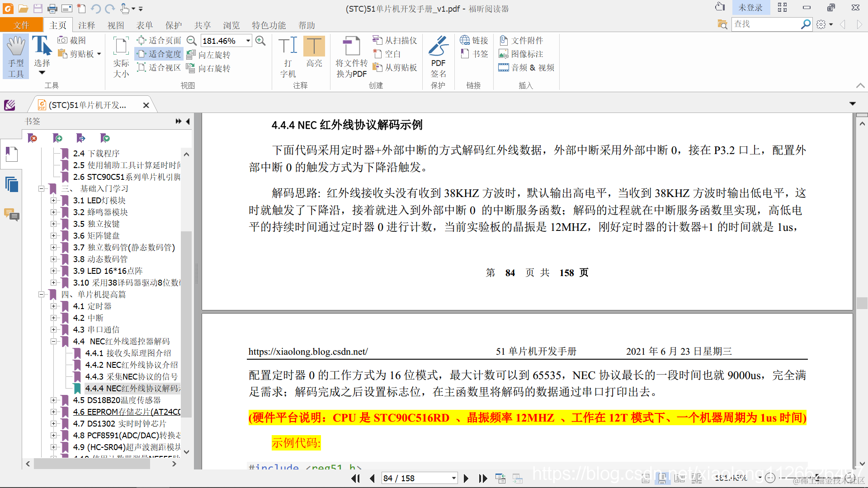This screenshot has height=488, width=868.
Task: Rotate view left (向左旋转)
Action: pos(209,55)
